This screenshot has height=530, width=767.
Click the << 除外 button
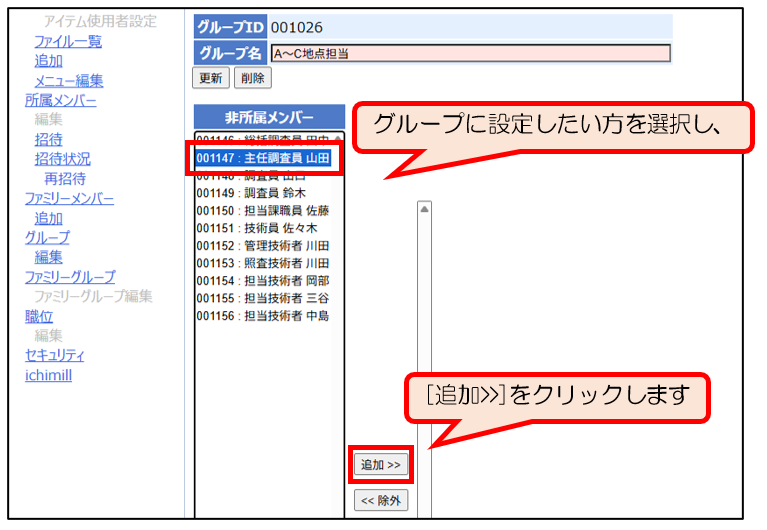(380, 501)
